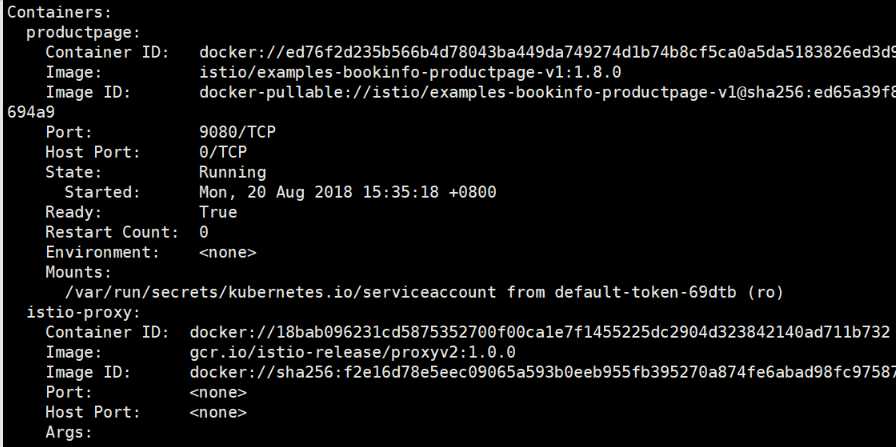
Task: Click the /var/run/secrets/kubernetes.io/serviceaccount path
Action: coord(281,293)
